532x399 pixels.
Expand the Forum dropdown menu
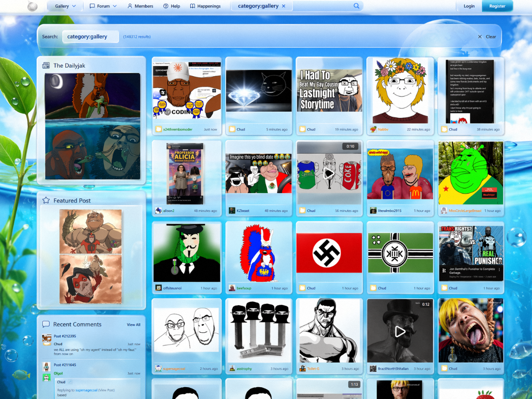[103, 6]
